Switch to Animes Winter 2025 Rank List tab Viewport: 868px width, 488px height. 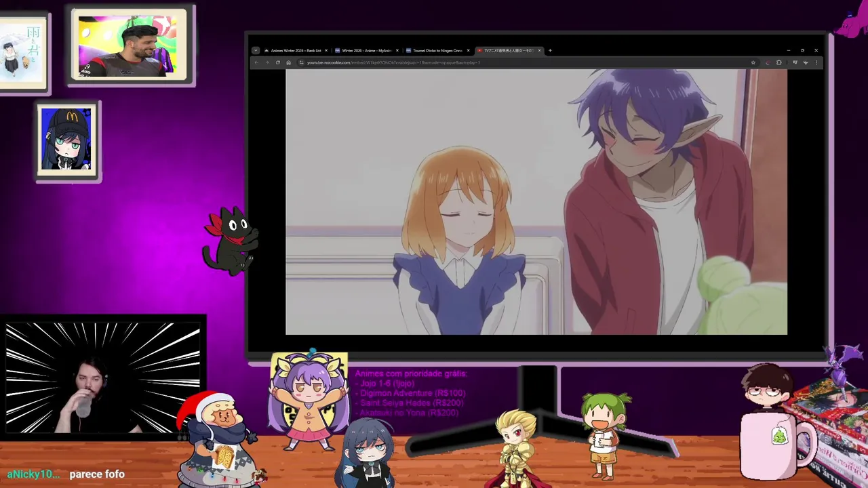pyautogui.click(x=296, y=50)
